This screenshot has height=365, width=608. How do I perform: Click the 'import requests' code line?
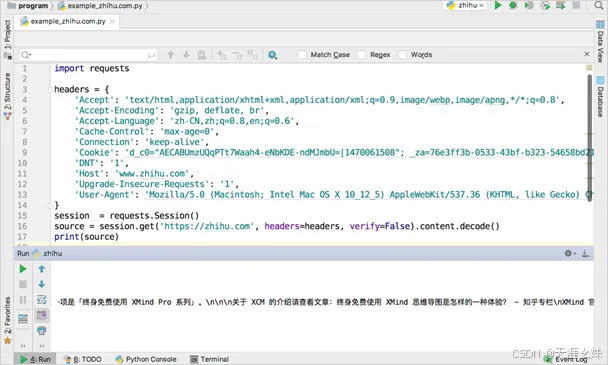[92, 68]
